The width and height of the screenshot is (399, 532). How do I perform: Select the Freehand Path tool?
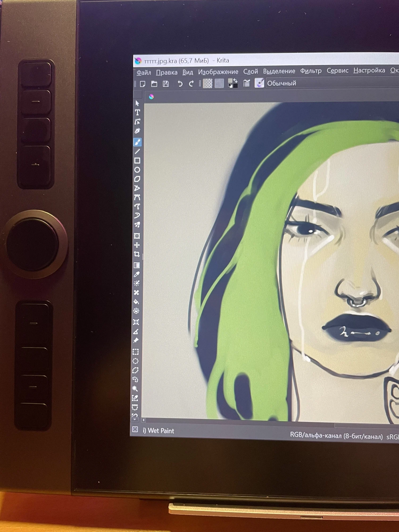(137, 206)
